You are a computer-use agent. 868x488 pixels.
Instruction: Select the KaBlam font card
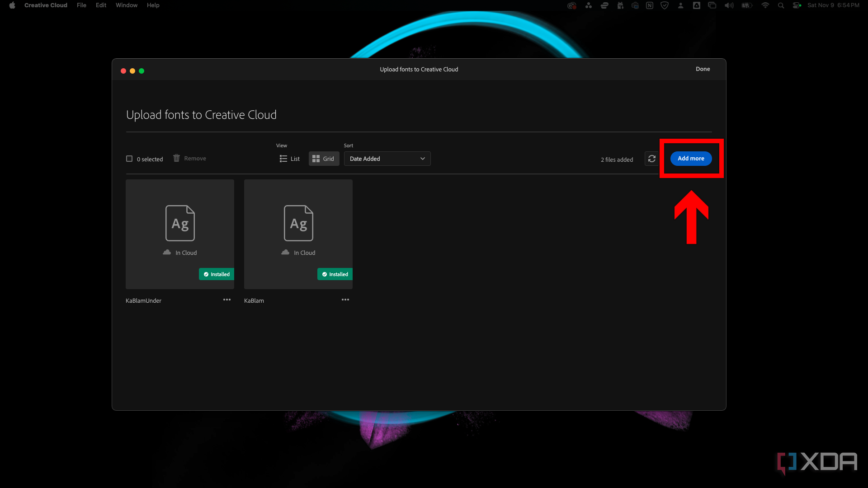pos(298,234)
